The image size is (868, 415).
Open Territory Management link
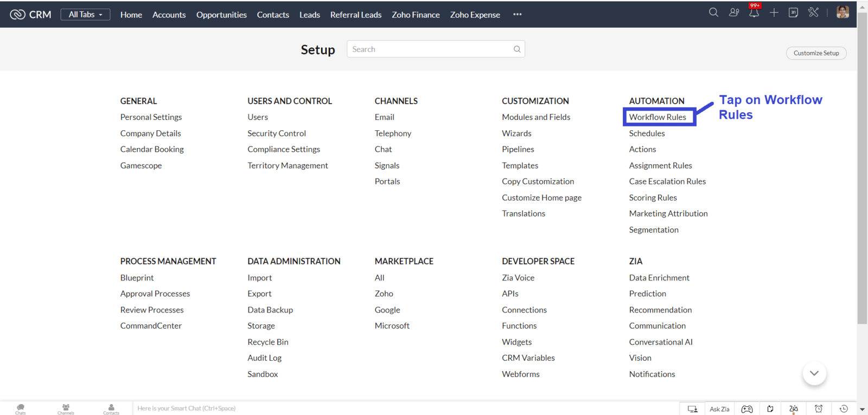coord(288,165)
